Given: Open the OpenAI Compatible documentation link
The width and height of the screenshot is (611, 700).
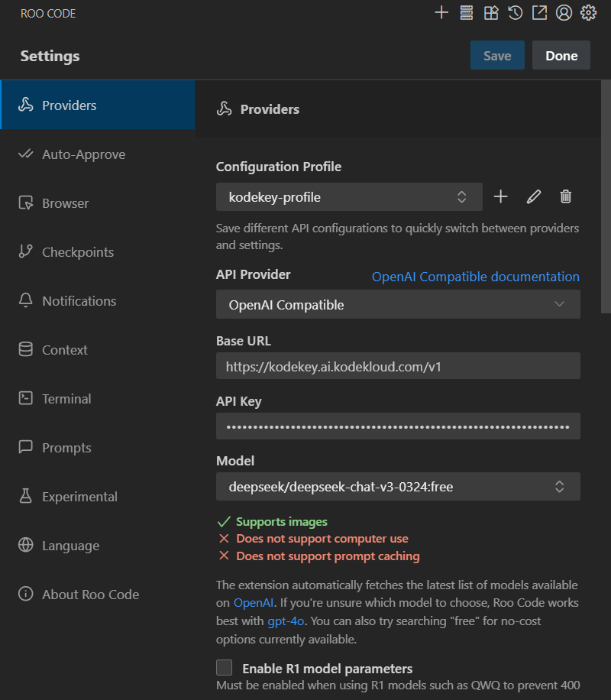Looking at the screenshot, I should coord(475,277).
